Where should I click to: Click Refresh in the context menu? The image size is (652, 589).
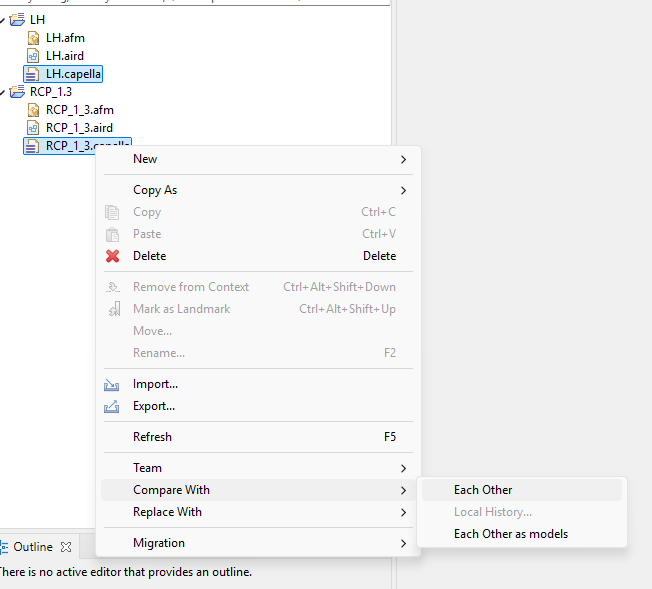(x=152, y=437)
